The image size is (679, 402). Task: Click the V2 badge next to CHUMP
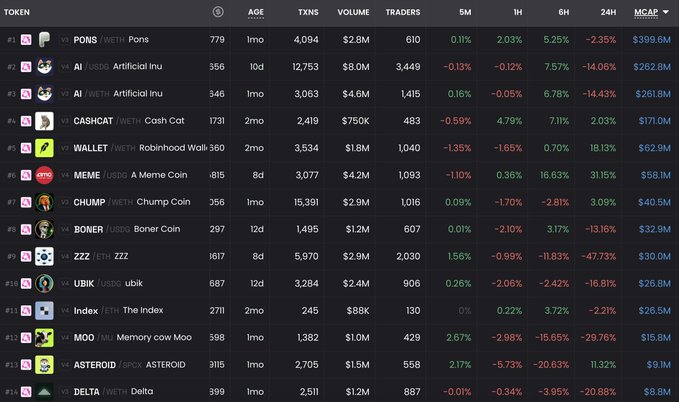click(65, 202)
